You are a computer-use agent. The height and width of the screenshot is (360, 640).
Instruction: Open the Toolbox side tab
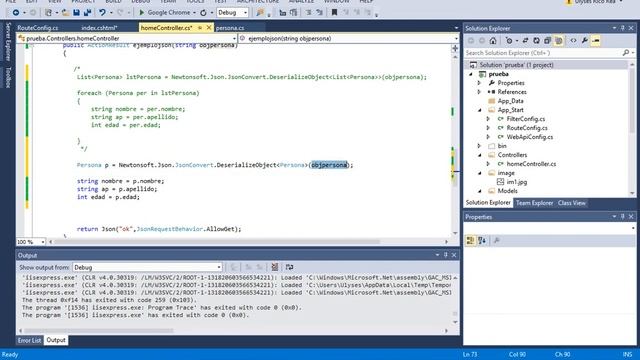click(x=8, y=78)
